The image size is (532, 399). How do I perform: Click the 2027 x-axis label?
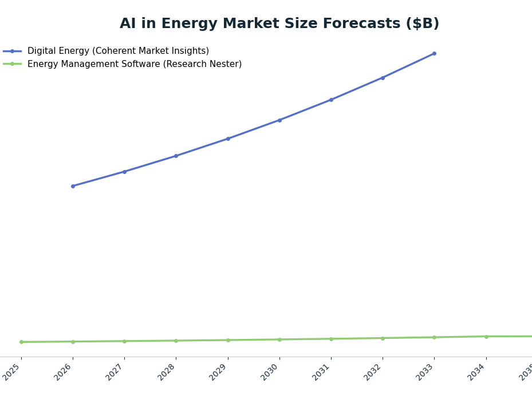point(115,372)
